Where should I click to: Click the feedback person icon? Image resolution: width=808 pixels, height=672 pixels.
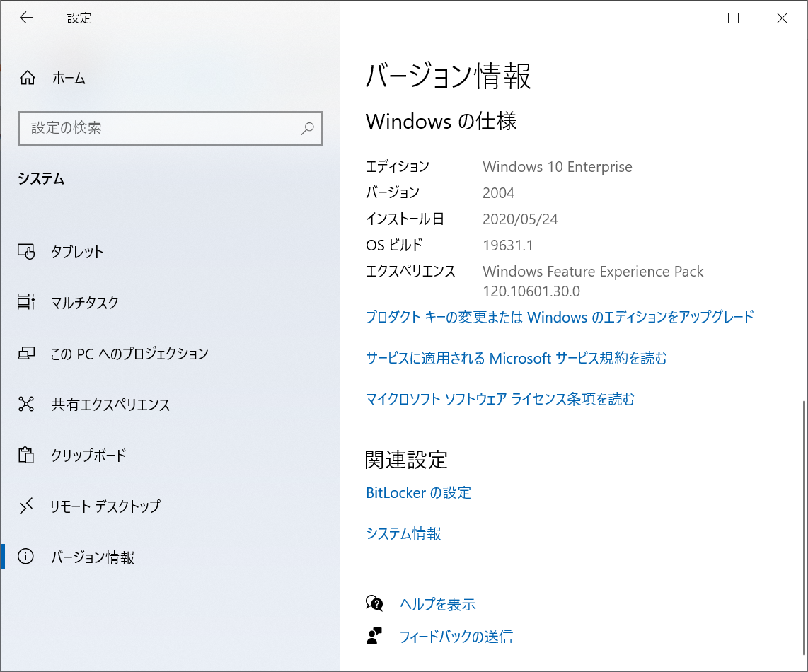pyautogui.click(x=374, y=636)
